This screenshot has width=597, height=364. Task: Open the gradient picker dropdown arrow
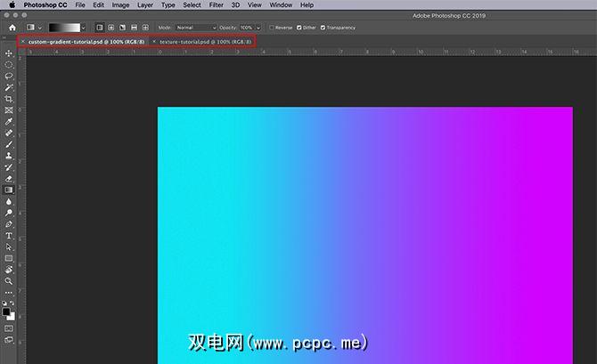pos(84,28)
